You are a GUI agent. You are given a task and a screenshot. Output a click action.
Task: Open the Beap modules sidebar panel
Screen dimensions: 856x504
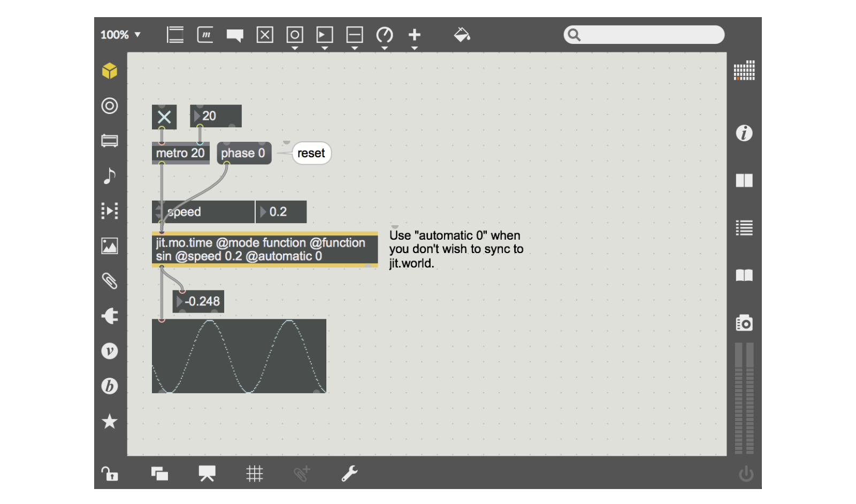[110, 141]
